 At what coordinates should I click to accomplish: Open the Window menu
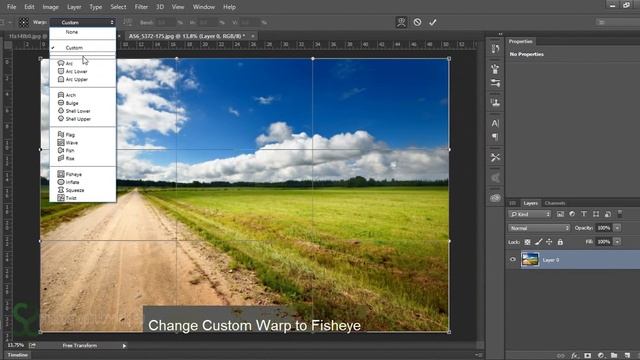(x=204, y=7)
